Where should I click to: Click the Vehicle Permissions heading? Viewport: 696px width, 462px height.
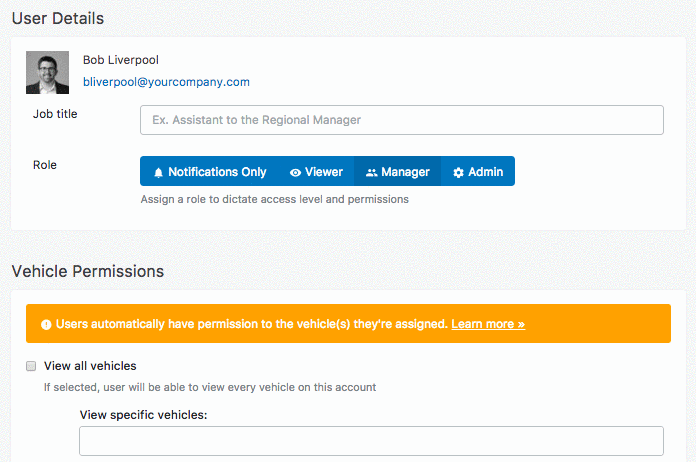[87, 271]
